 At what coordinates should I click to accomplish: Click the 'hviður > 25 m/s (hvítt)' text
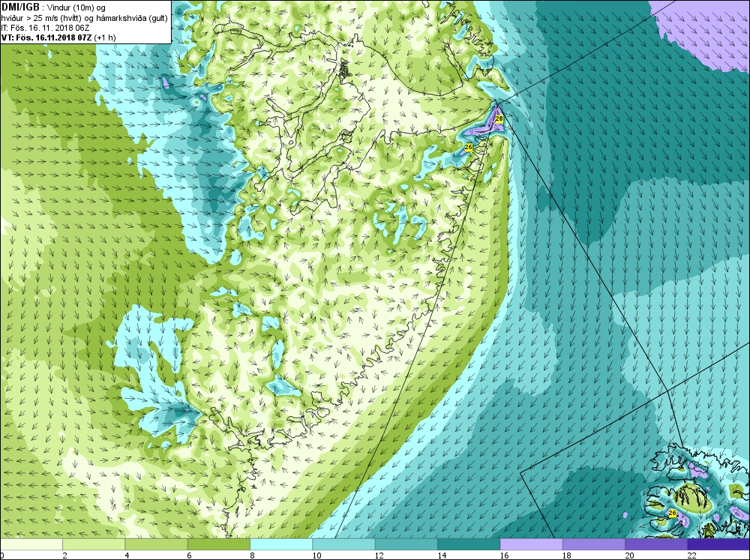click(40, 18)
